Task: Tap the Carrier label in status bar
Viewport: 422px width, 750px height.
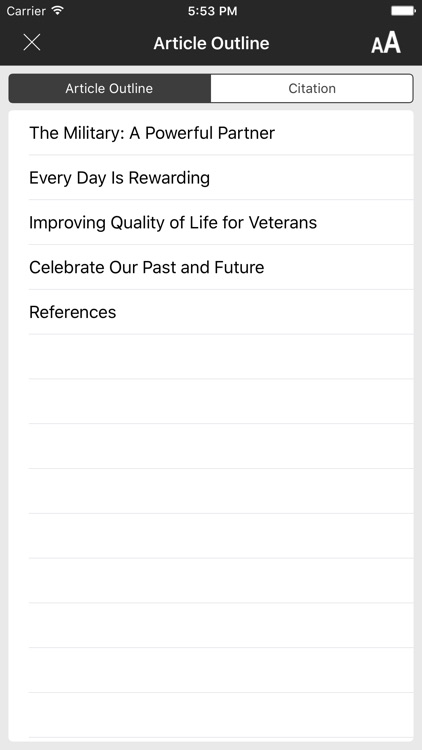Action: pos(26,11)
